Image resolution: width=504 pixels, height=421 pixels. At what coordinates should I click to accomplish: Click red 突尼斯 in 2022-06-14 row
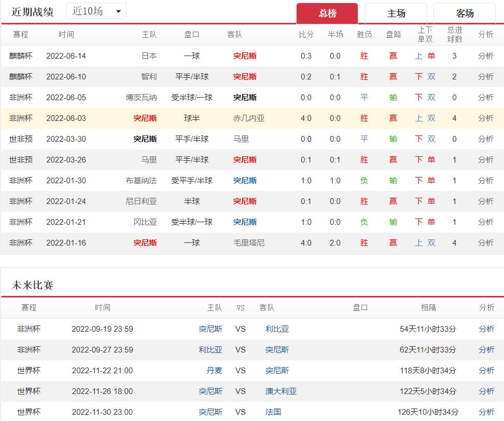pyautogui.click(x=245, y=56)
